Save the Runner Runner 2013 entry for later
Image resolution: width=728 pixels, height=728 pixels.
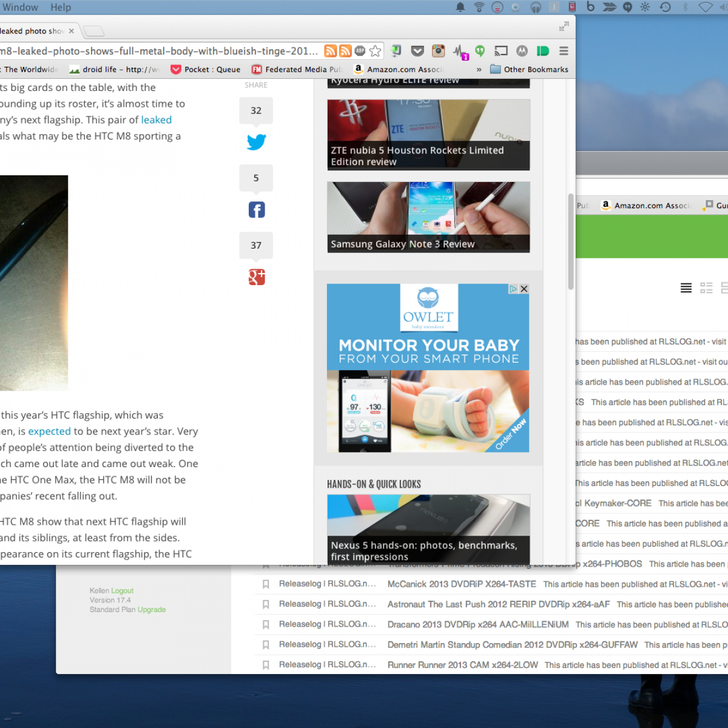[266, 665]
